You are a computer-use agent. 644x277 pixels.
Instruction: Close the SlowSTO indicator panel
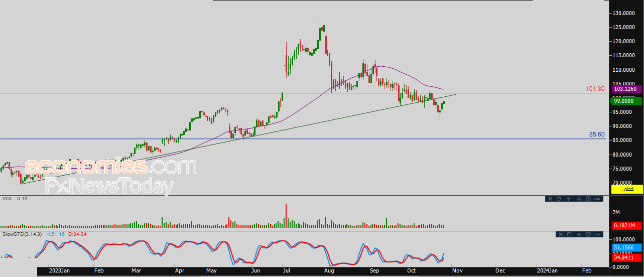point(561,234)
